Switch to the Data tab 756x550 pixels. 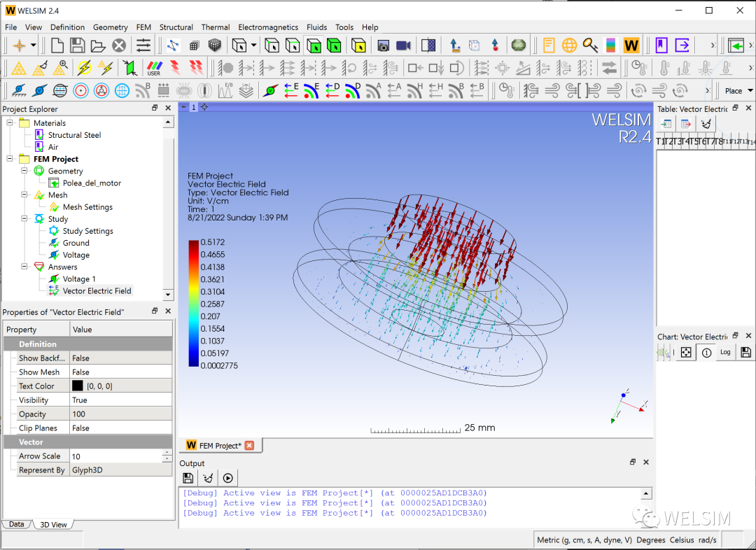click(x=16, y=524)
